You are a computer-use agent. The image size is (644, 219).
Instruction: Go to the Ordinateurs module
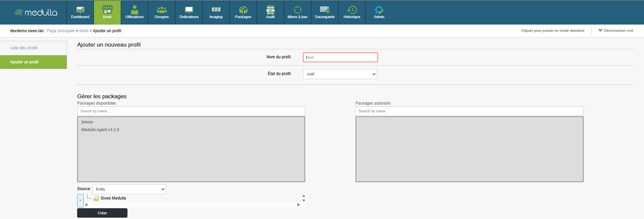point(189,13)
